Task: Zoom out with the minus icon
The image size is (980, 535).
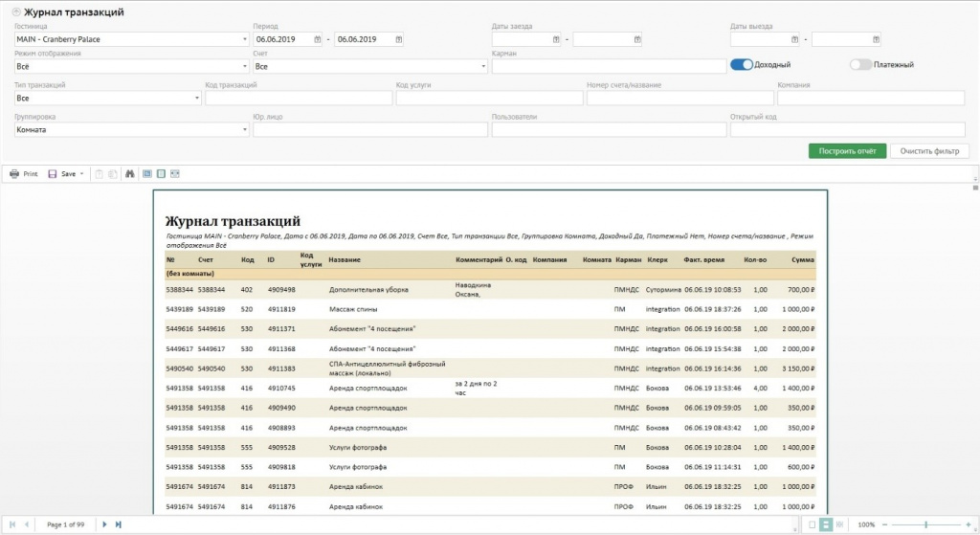Action: (x=884, y=524)
